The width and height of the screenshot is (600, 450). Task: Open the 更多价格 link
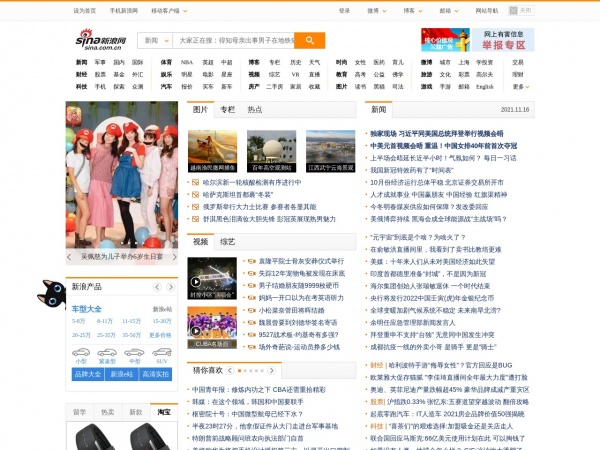pos(160,335)
